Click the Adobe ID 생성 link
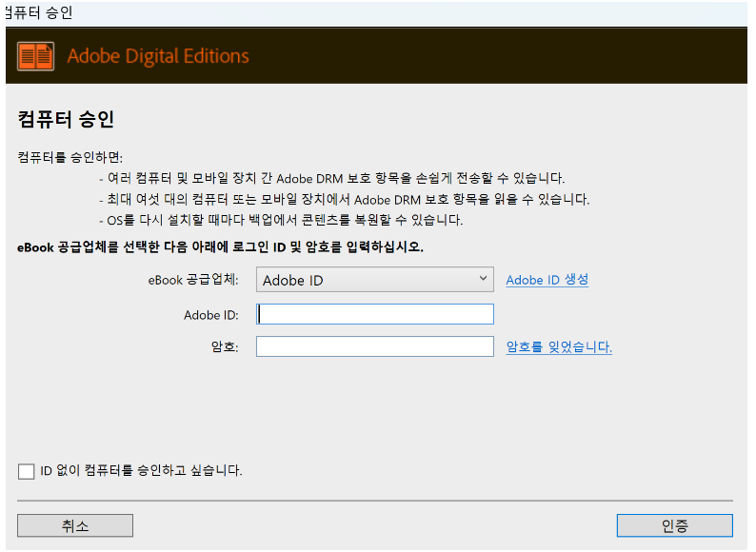756x552 pixels. pos(547,280)
